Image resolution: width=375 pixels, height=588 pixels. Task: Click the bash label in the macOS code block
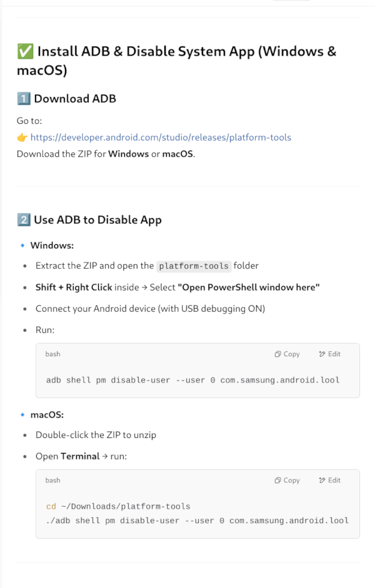(53, 481)
